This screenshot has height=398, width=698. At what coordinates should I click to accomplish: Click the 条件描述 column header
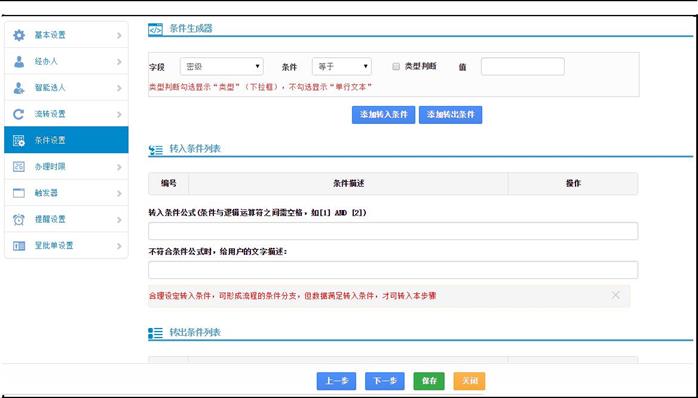[x=349, y=183]
